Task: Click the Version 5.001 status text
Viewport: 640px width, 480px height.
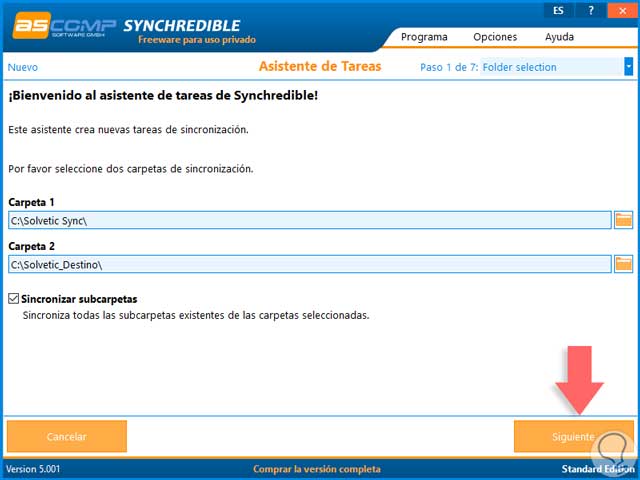Action: pos(33,469)
